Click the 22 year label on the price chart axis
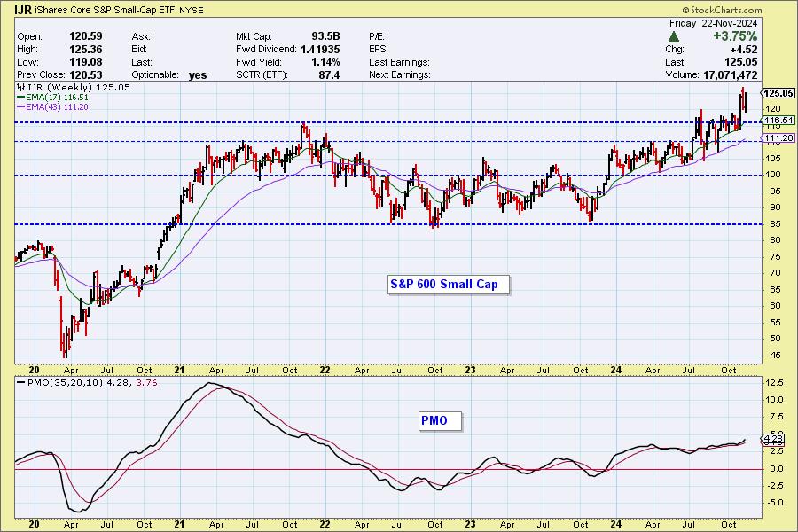 click(325, 370)
